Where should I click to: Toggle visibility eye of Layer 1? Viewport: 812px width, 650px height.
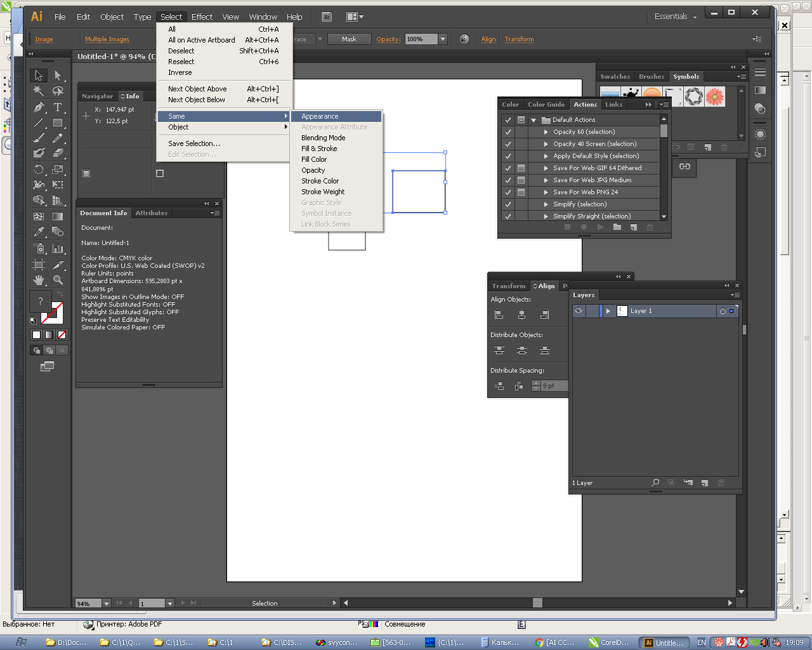(x=578, y=311)
